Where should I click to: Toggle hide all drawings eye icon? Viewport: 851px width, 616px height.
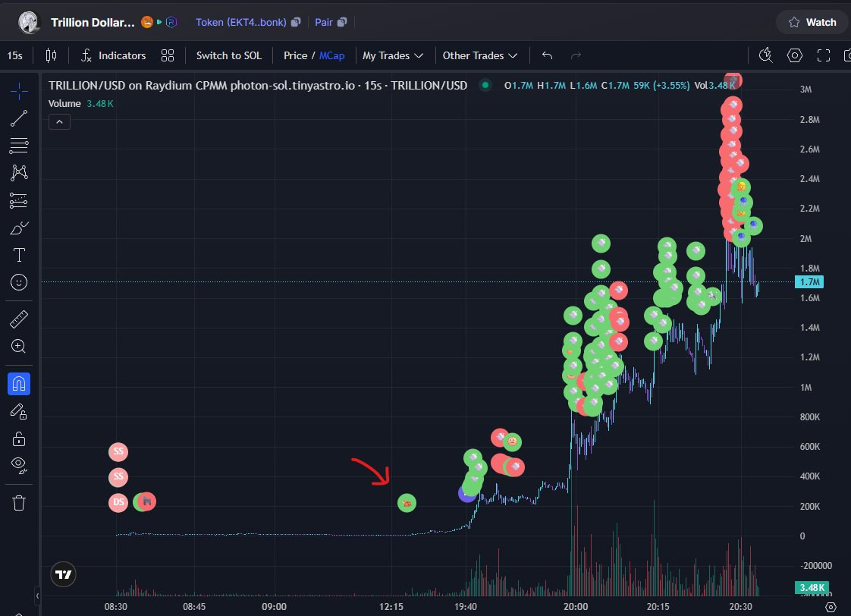pos(19,464)
